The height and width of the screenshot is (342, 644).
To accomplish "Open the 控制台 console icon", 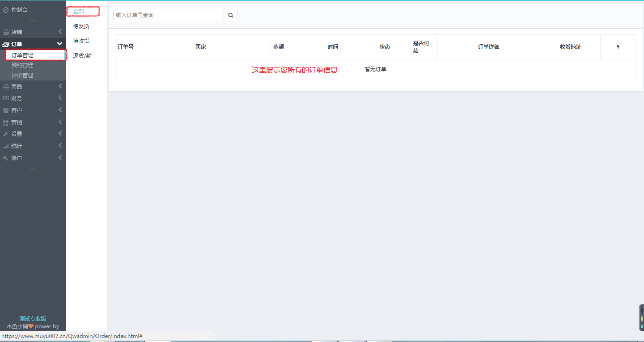I will tap(6, 9).
